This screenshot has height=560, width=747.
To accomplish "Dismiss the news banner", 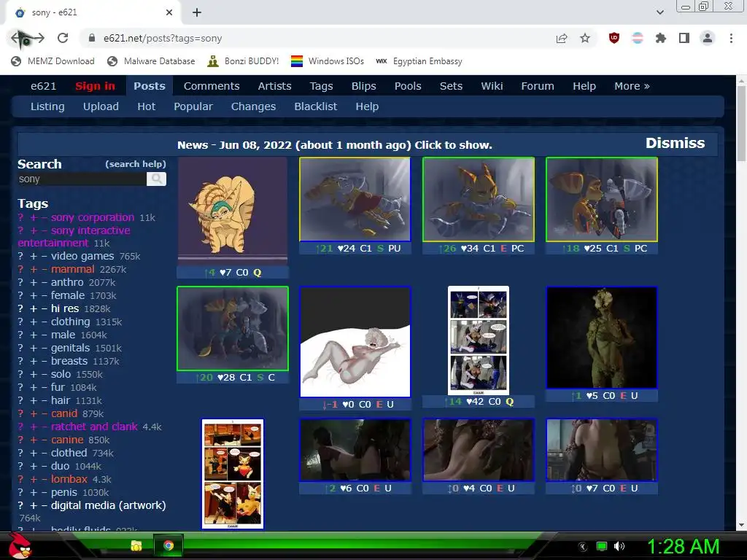I will 675,143.
